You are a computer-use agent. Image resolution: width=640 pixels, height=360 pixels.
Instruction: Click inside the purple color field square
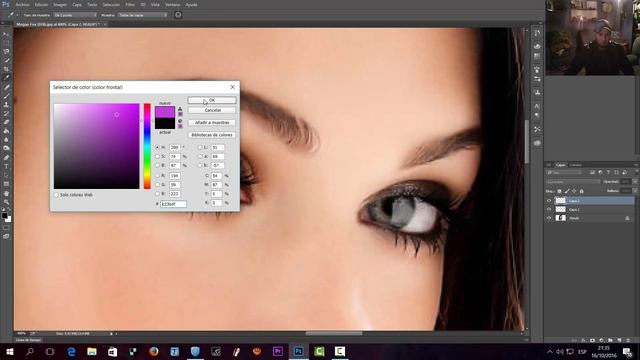pyautogui.click(x=96, y=146)
